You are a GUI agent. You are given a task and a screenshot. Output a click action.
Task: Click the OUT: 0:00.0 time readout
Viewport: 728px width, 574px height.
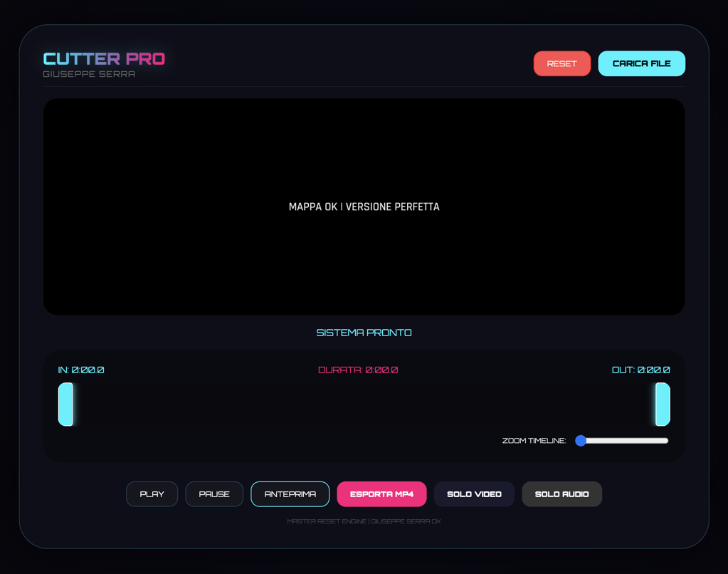point(640,370)
